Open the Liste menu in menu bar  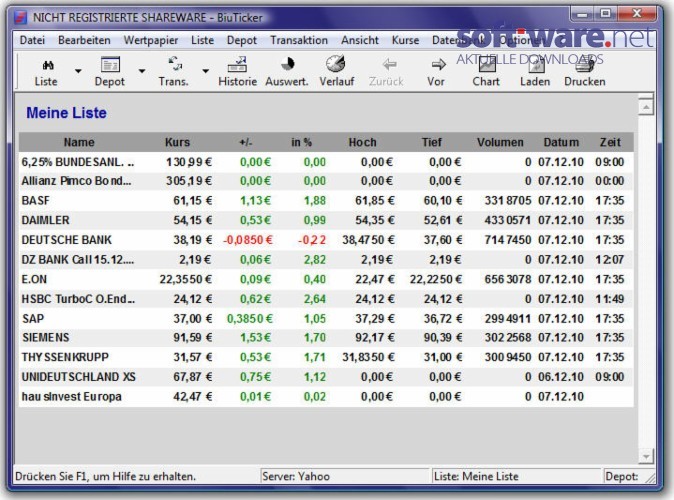[x=202, y=40]
